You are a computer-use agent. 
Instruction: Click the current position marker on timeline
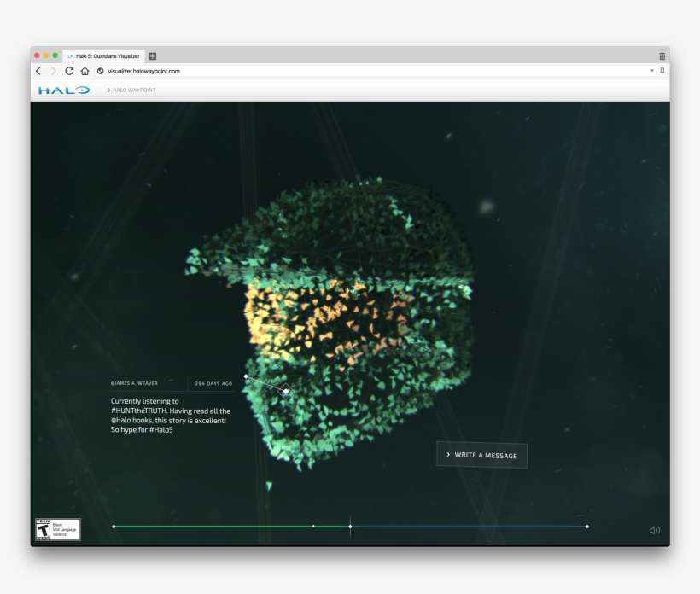(x=350, y=526)
